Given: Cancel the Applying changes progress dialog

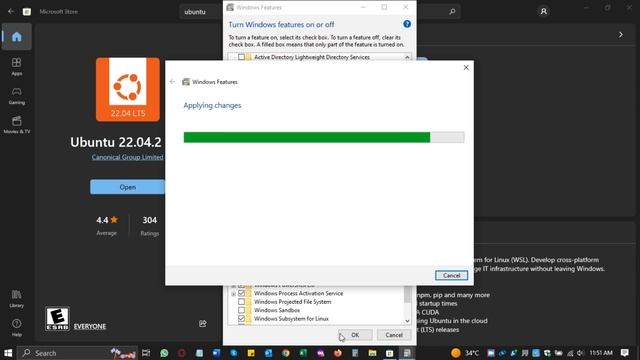Looking at the screenshot, I should pos(451,276).
